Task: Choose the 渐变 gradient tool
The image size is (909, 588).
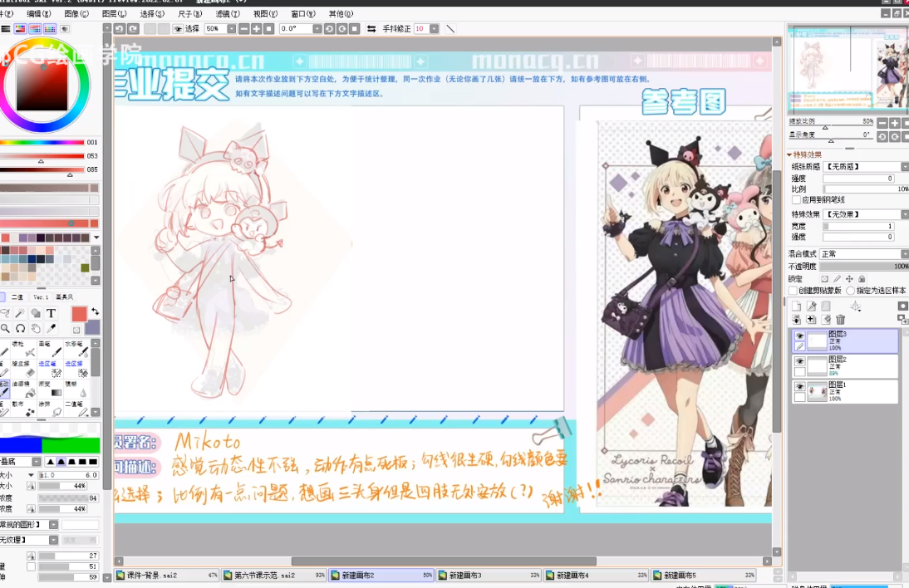Action: (51, 389)
